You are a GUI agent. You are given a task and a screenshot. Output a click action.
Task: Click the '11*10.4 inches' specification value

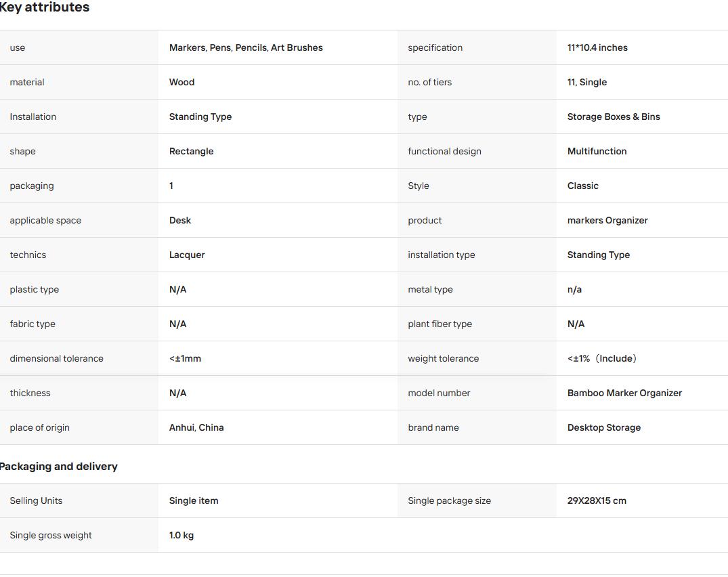[597, 48]
